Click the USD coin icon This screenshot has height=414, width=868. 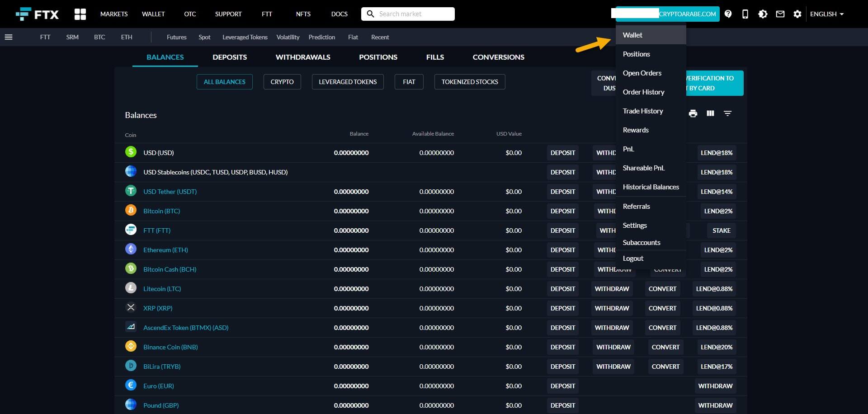pos(131,152)
